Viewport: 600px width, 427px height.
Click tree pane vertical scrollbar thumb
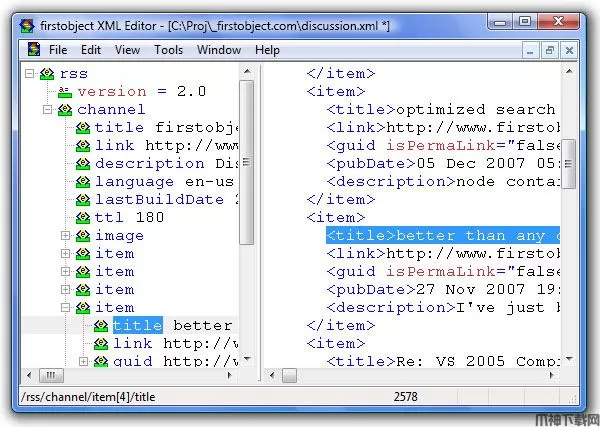coord(247,162)
